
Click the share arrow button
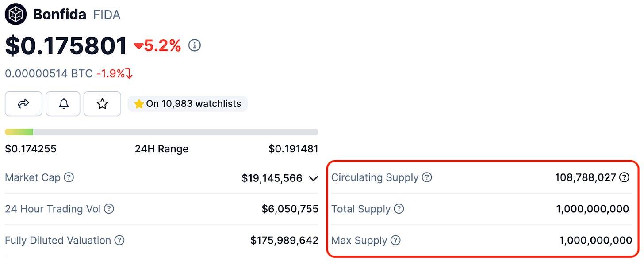[x=23, y=104]
